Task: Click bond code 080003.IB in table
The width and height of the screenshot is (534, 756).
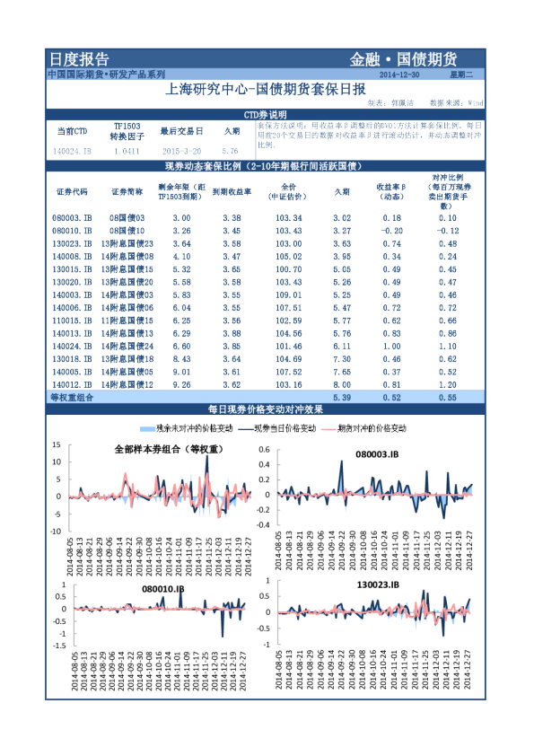Action: click(x=72, y=218)
